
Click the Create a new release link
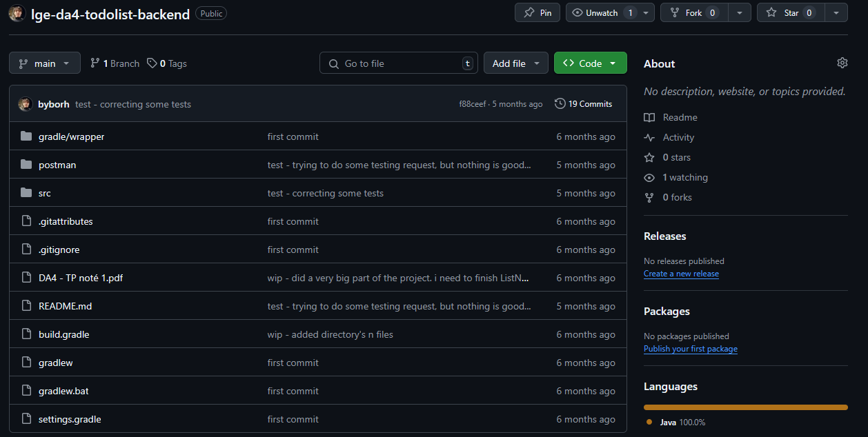pos(681,274)
